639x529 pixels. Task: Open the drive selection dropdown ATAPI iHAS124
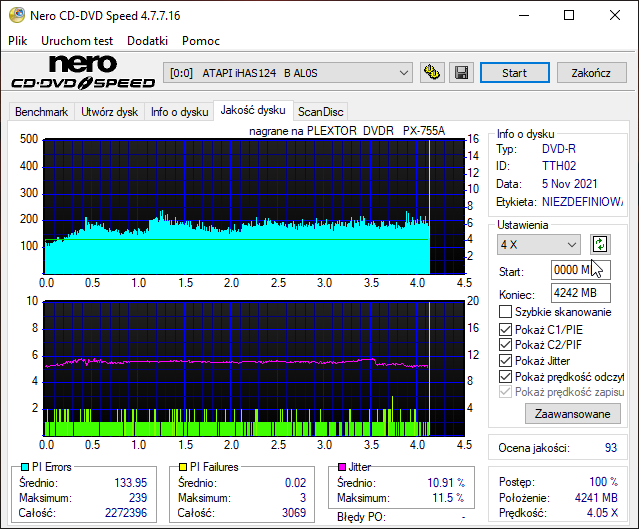coord(288,73)
